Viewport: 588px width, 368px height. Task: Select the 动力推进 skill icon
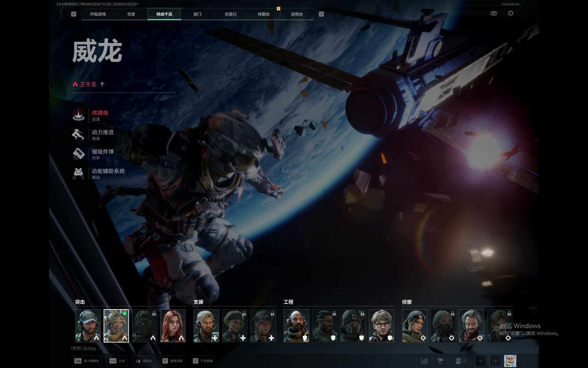78,134
